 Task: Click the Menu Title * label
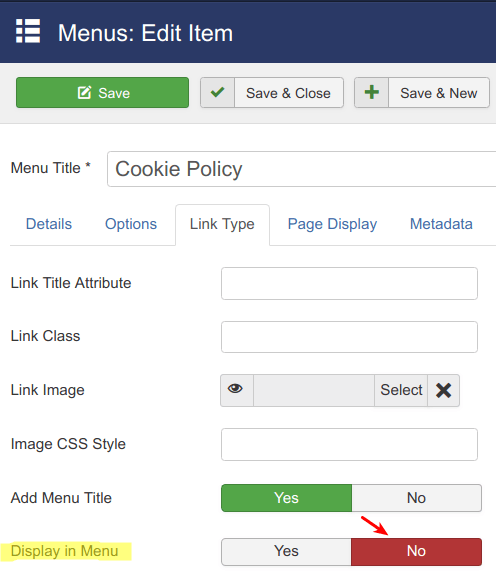tap(50, 168)
